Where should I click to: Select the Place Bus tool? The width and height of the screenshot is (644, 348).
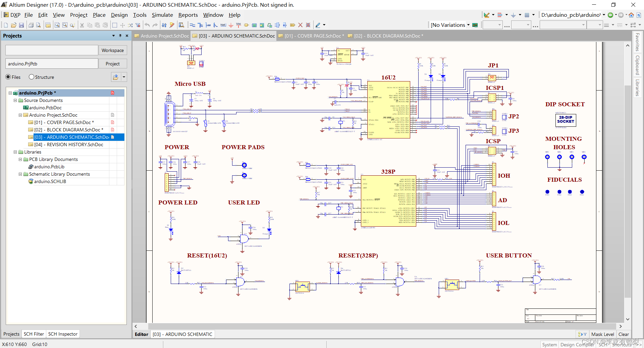200,25
